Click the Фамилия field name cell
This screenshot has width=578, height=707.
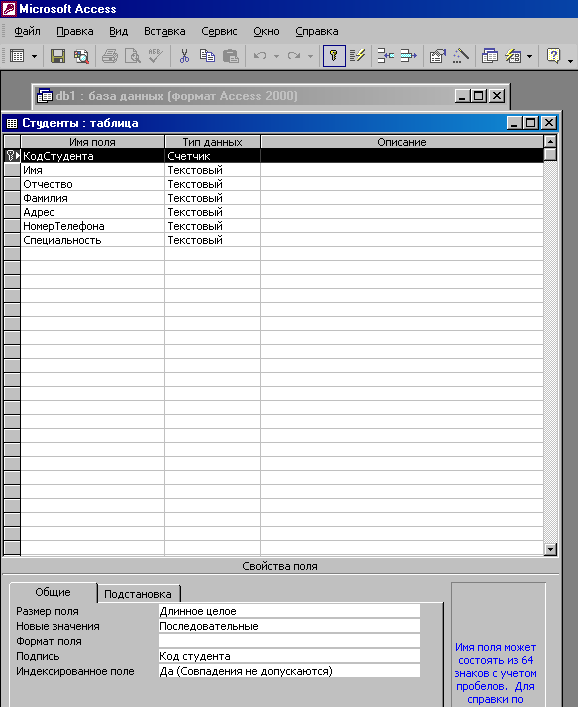click(92, 198)
